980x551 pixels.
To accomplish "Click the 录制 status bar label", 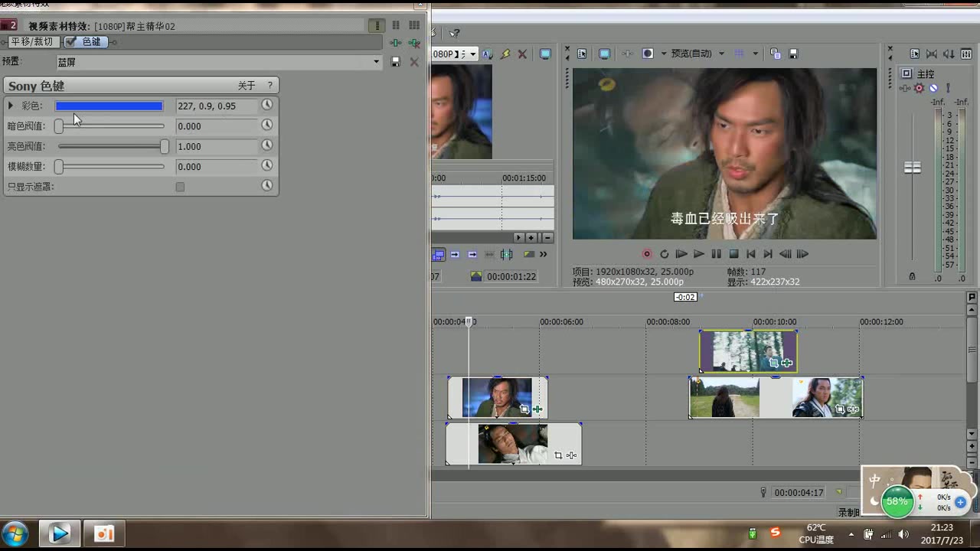I will pyautogui.click(x=848, y=513).
